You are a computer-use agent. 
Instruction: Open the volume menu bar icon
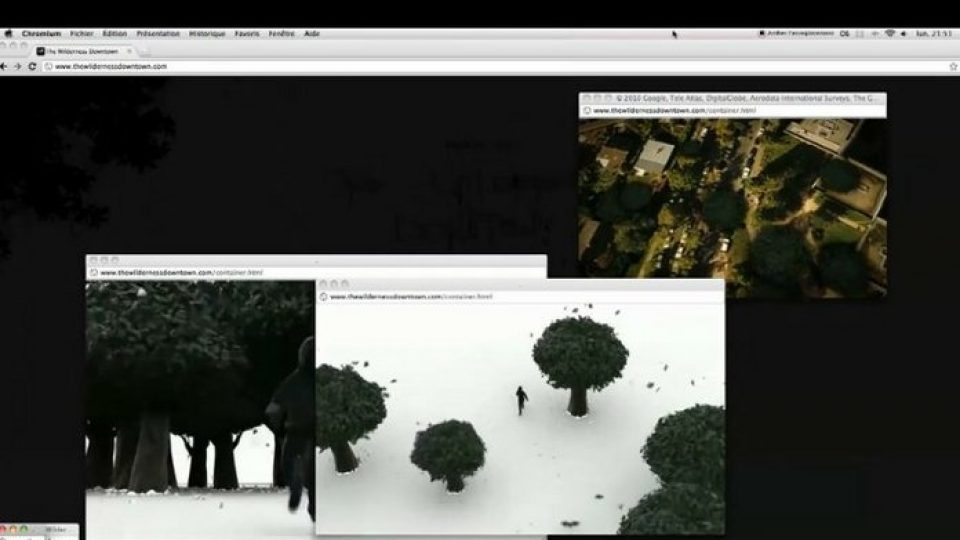(904, 34)
